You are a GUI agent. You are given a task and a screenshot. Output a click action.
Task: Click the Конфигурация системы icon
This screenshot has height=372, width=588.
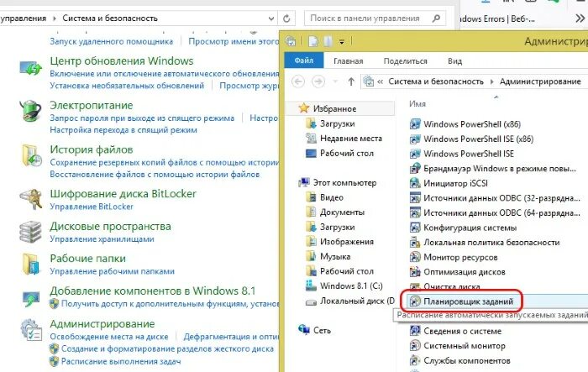pos(415,228)
